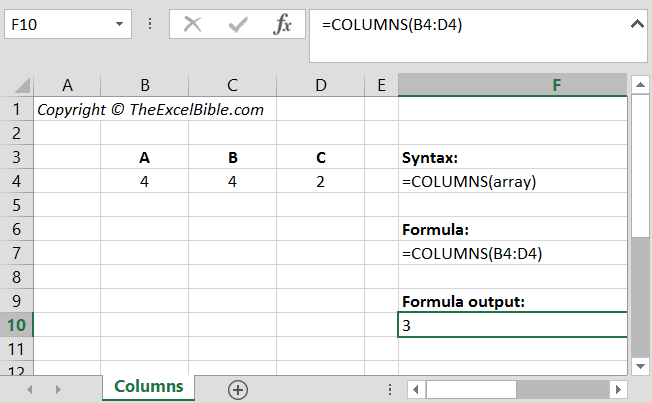Select row 4 header
652x403 pixels.
[x=17, y=182]
